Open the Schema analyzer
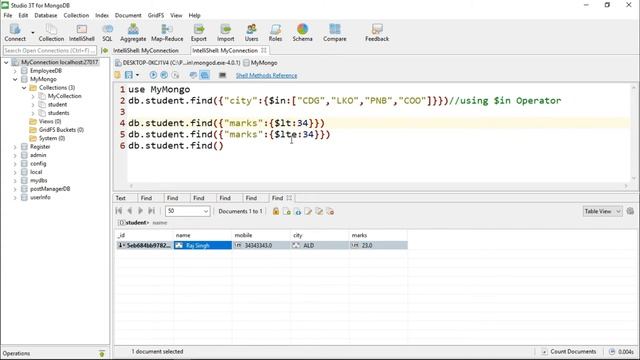The image size is (640, 360). (x=302, y=32)
